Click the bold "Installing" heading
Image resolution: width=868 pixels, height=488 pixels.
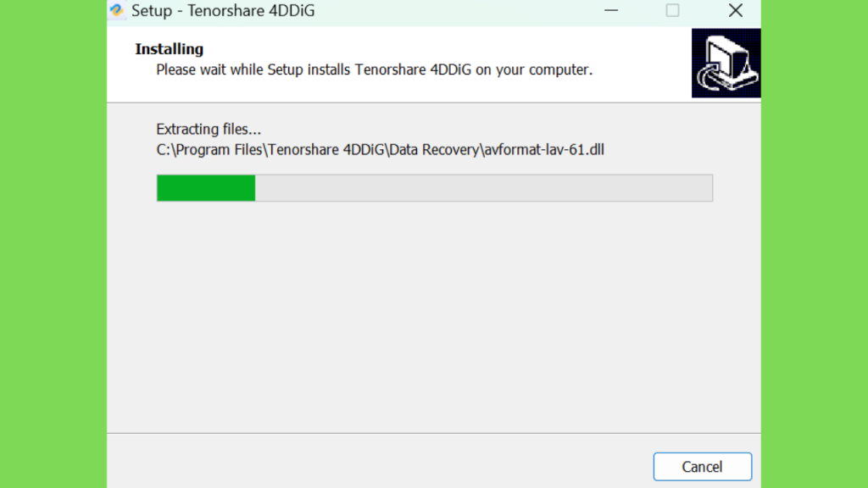coord(170,49)
